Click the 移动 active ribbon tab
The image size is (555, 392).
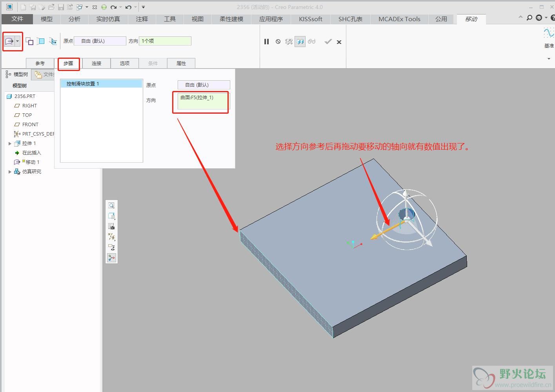click(471, 19)
